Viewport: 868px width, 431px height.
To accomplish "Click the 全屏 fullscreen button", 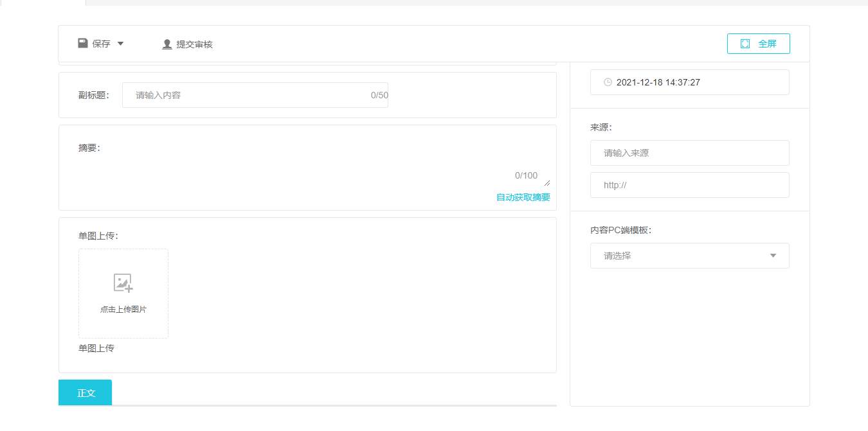I will [759, 44].
